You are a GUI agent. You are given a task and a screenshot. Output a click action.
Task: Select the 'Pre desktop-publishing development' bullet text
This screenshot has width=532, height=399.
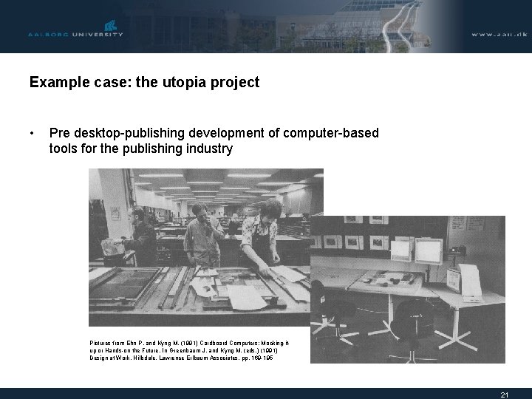coord(214,133)
